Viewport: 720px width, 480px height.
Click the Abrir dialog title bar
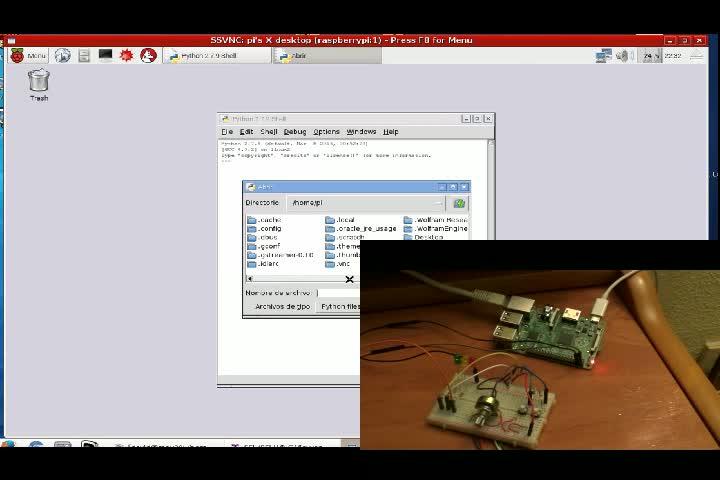pyautogui.click(x=356, y=187)
